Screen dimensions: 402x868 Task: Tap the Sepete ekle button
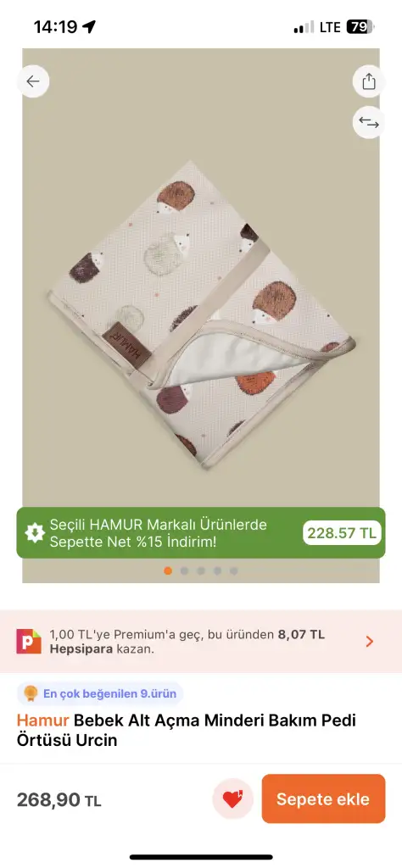323,798
